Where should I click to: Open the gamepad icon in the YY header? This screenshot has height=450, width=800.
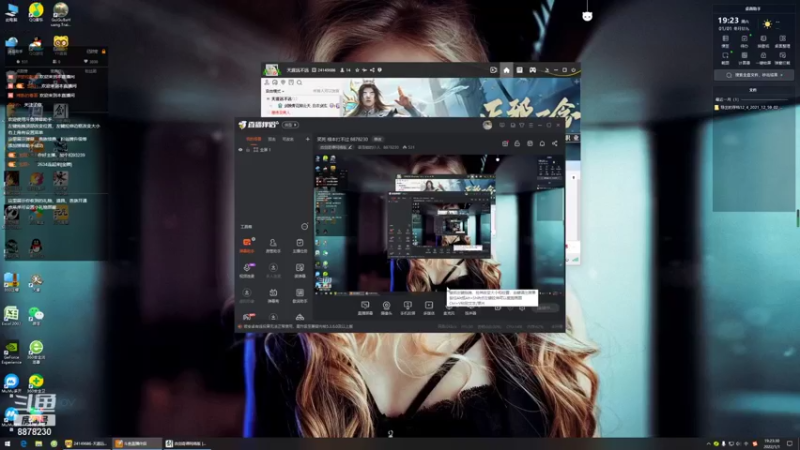point(532,70)
